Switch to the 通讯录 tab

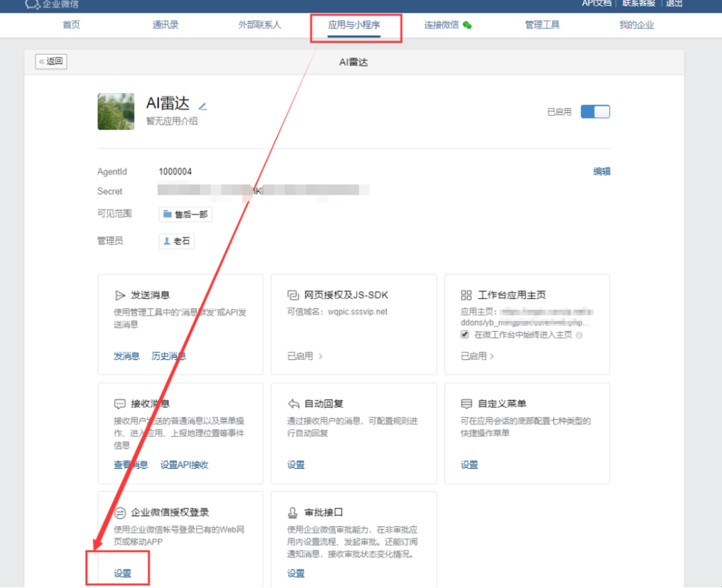(165, 25)
